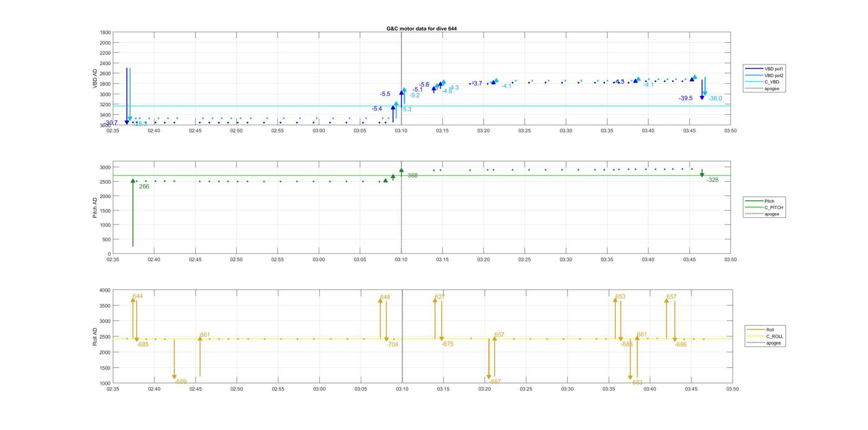Screen dimensions: 868x430
Task: Select 'C_VBD' entry in the top legend
Action: point(763,82)
